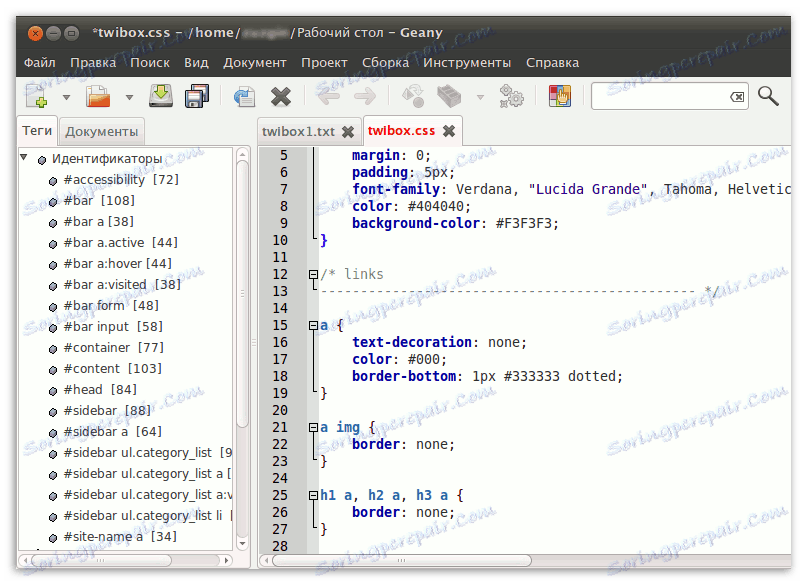Switch to the Документы sidebar tab
Screen dimensions: 807x585
coord(101,131)
